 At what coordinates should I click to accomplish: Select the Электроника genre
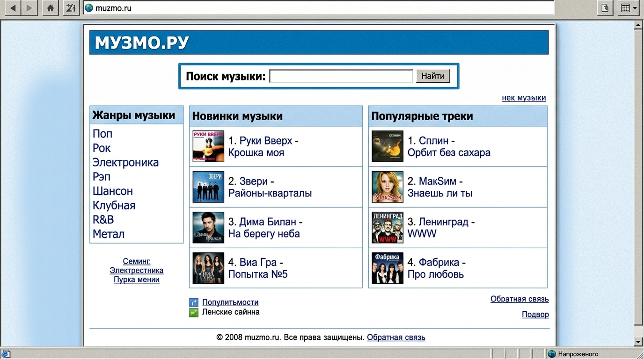125,163
